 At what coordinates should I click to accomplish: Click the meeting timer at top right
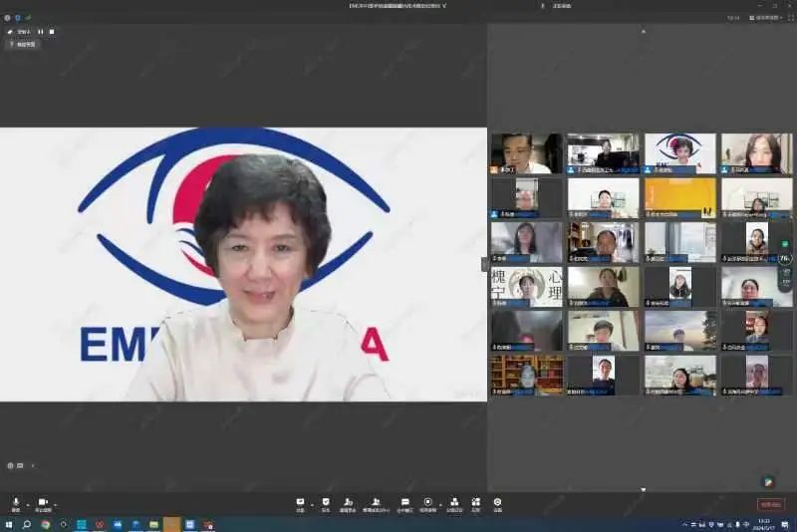point(733,18)
